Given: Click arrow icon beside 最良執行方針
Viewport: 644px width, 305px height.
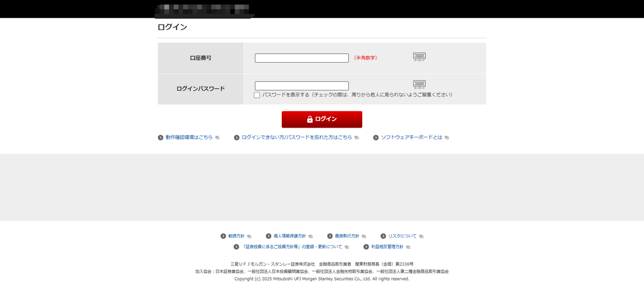Looking at the screenshot, I should (x=330, y=236).
